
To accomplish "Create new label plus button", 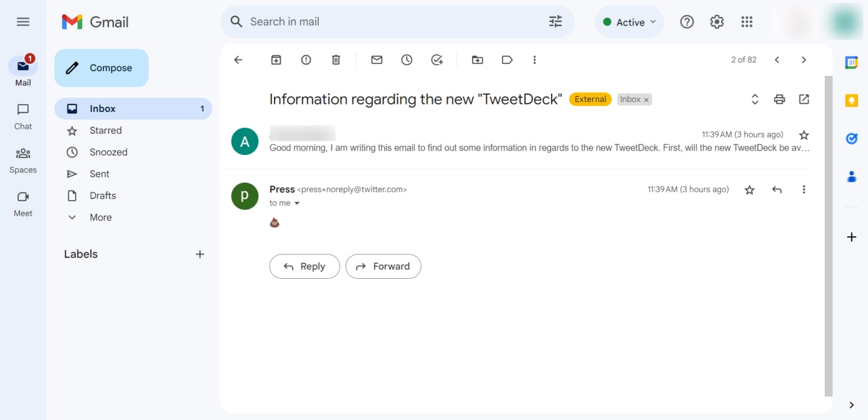I will point(200,254).
